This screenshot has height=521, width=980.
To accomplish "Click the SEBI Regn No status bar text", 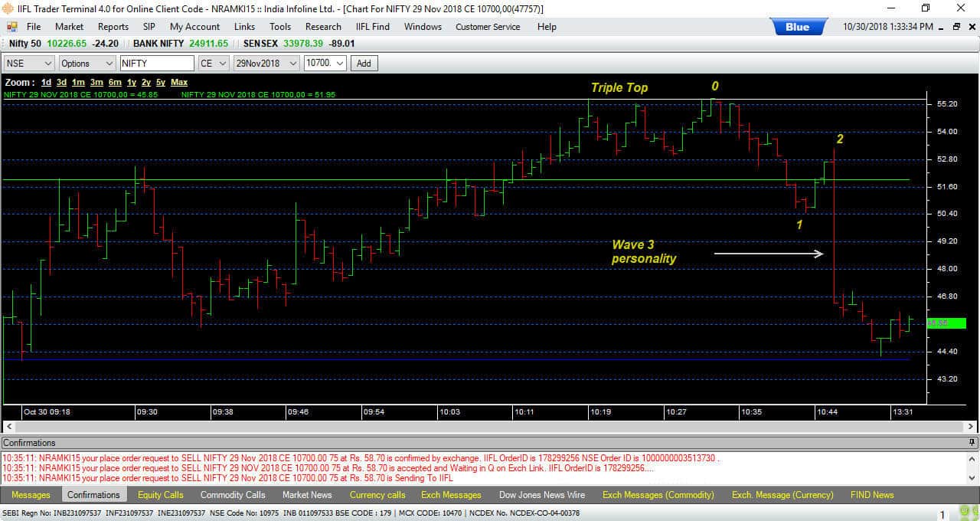I will click(52, 513).
